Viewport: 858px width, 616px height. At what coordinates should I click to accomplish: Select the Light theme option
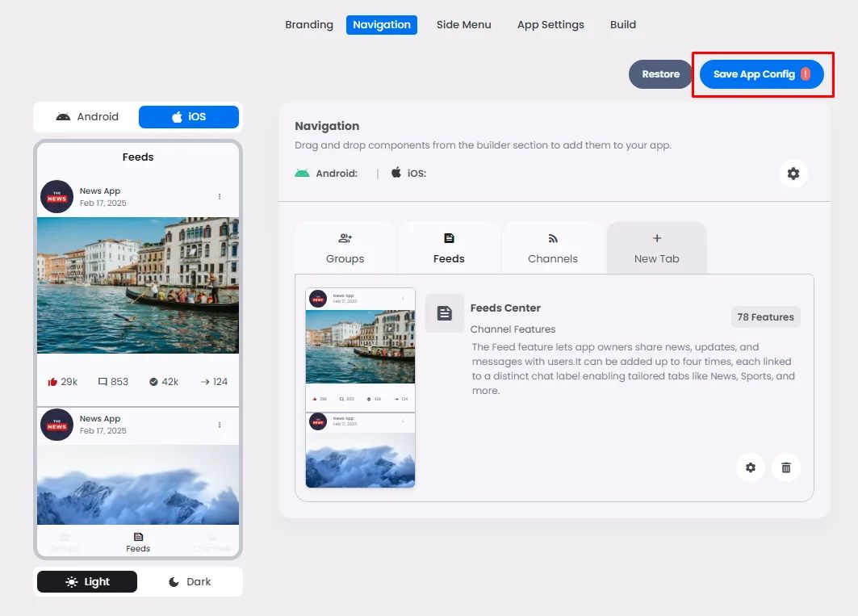(87, 581)
